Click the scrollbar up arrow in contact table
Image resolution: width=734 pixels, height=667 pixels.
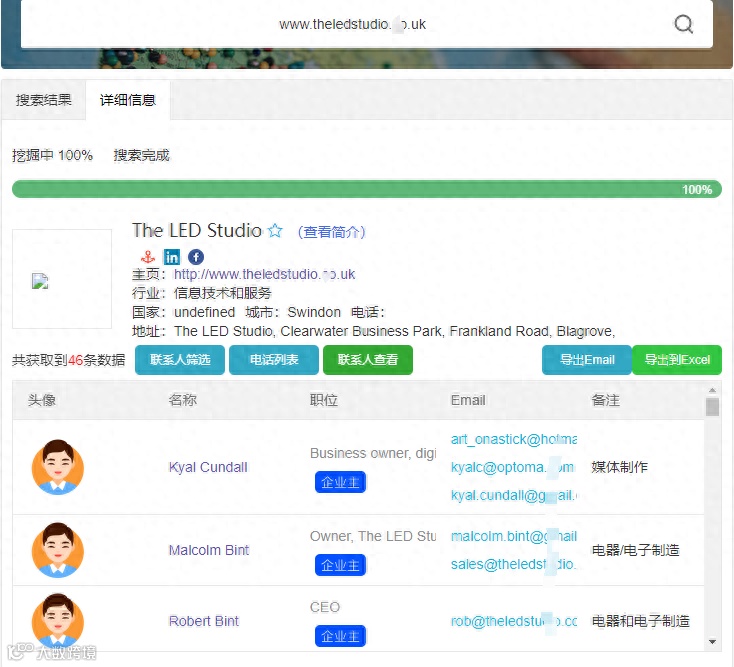coord(712,390)
